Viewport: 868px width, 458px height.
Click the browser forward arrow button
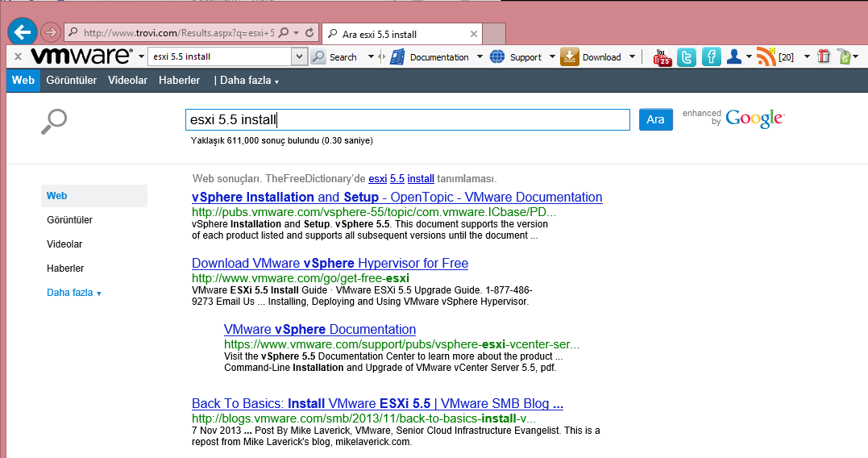[51, 33]
